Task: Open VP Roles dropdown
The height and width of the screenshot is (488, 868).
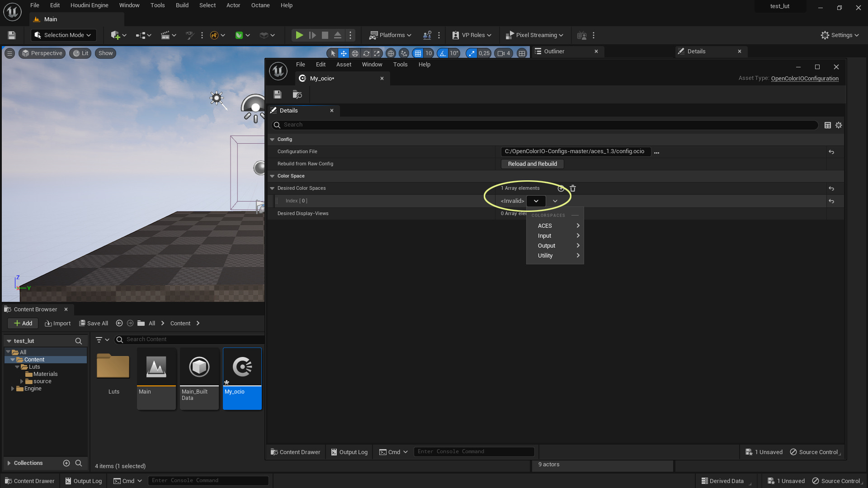Action: (x=472, y=35)
